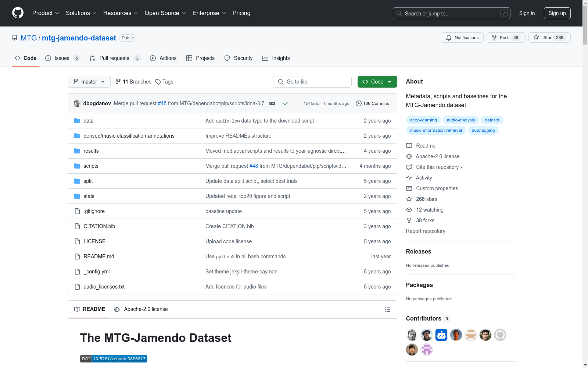Open the README.md file

[99, 256]
